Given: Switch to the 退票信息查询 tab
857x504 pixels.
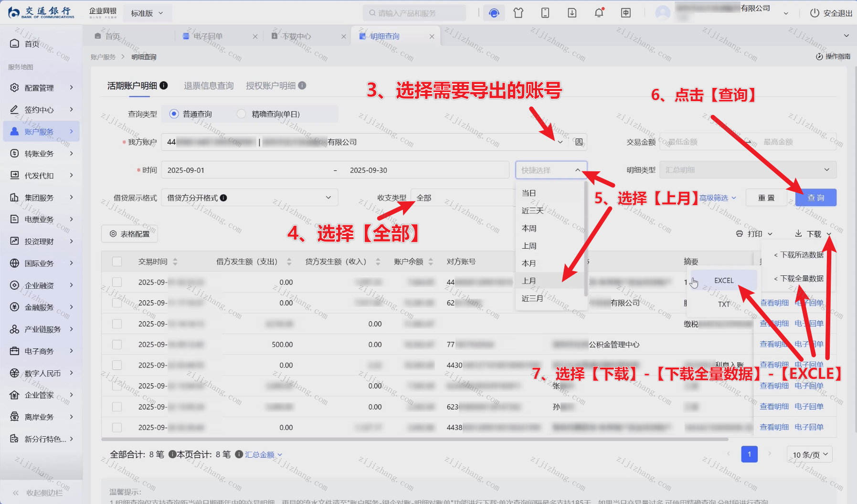Looking at the screenshot, I should [x=209, y=85].
